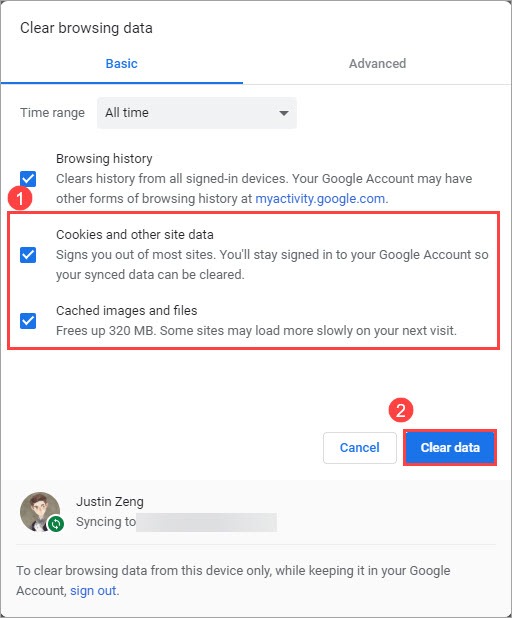This screenshot has width=512, height=618.
Task: Toggle Cookies and other site data checkbox
Action: coord(28,255)
